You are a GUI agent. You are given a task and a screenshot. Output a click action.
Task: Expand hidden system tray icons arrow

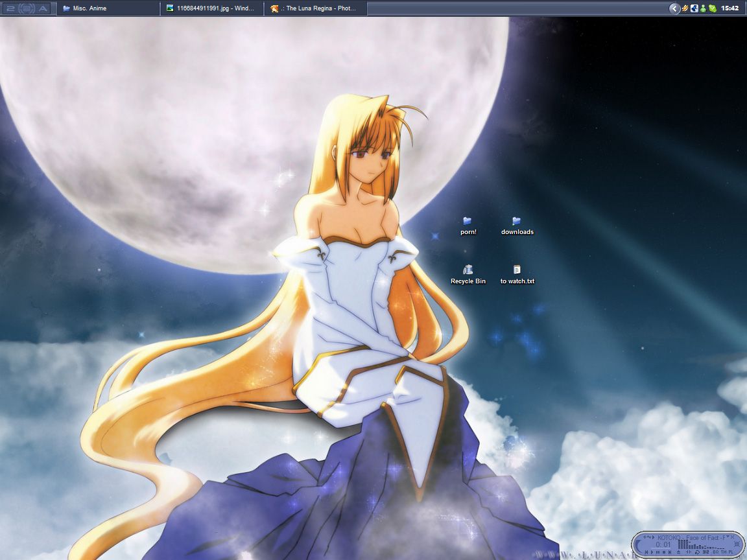674,8
